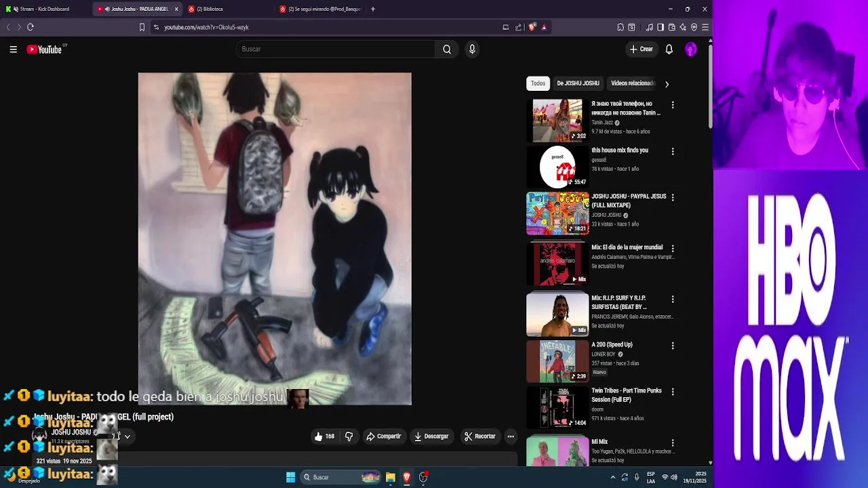Click the Windows taskbar 'Buscar' search box

341,477
